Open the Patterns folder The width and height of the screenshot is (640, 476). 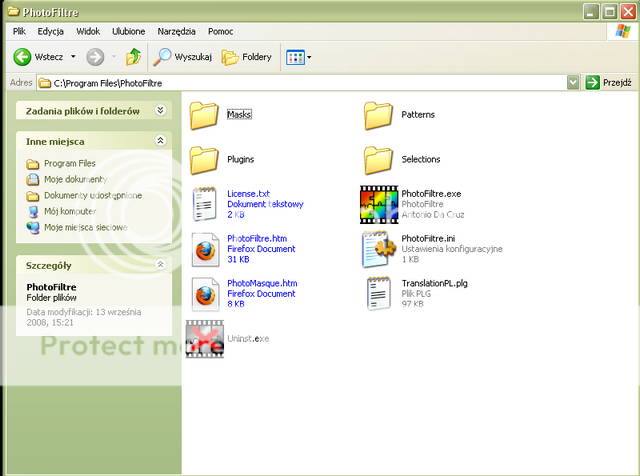(377, 115)
